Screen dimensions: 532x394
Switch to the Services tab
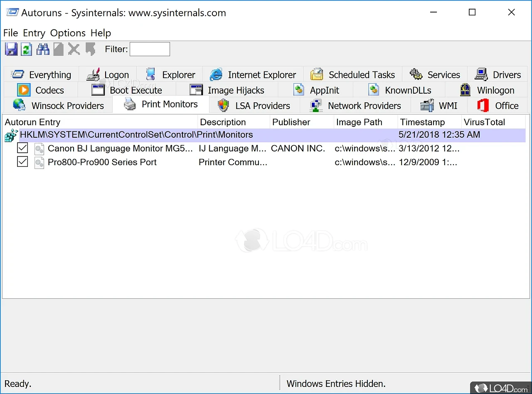click(x=435, y=75)
